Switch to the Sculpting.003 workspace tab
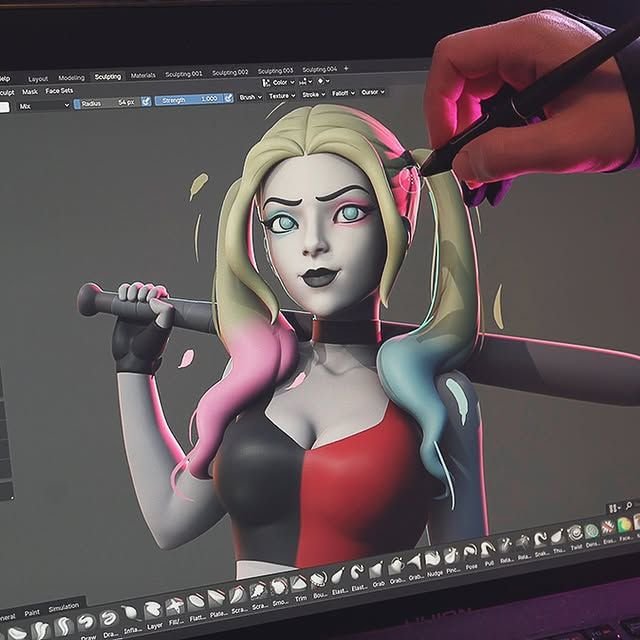The width and height of the screenshot is (640, 640). [x=275, y=71]
